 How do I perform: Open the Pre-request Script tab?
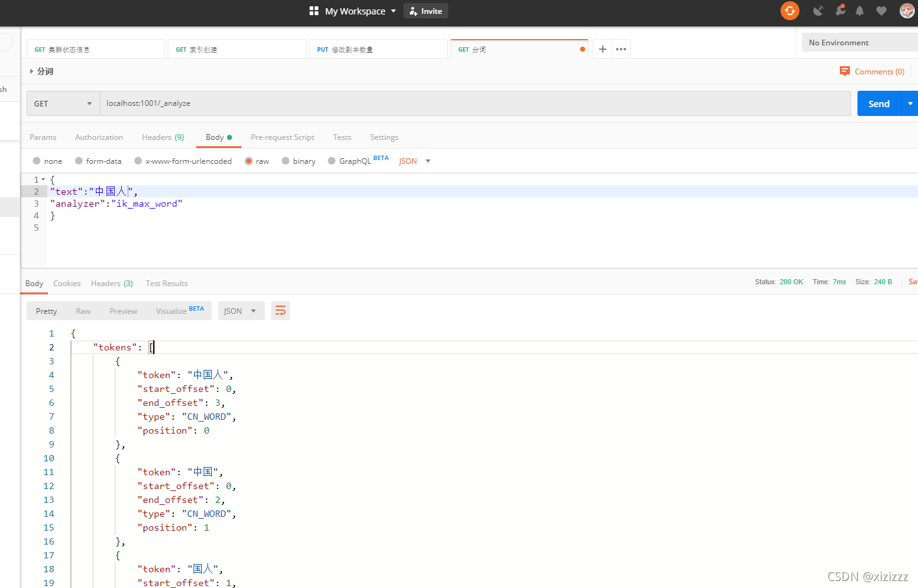(282, 137)
